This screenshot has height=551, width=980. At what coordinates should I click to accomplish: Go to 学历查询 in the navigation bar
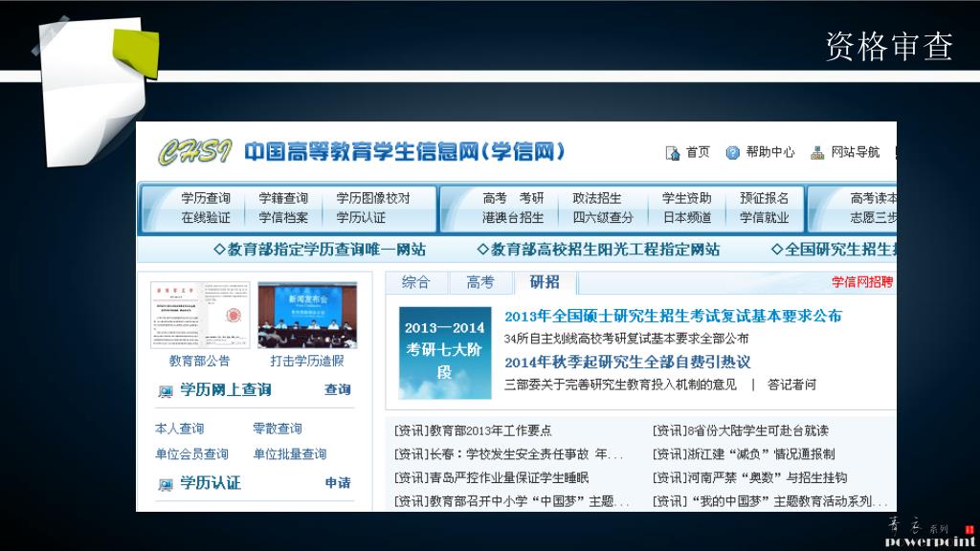[x=206, y=198]
